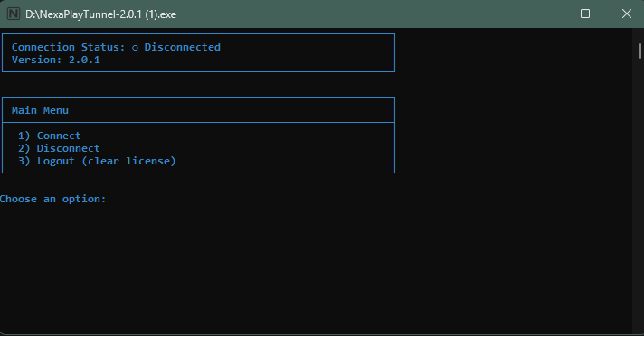Click the 'Connection Status: Disconnected' line

(x=116, y=47)
